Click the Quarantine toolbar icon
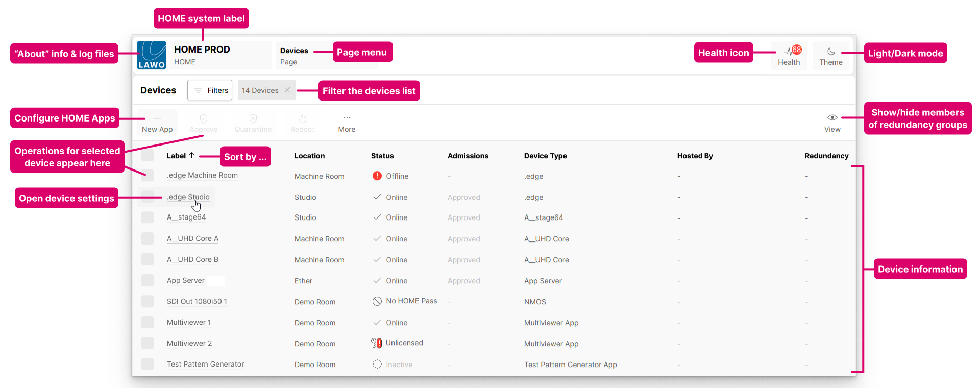The height and width of the screenshot is (388, 980). [x=253, y=118]
